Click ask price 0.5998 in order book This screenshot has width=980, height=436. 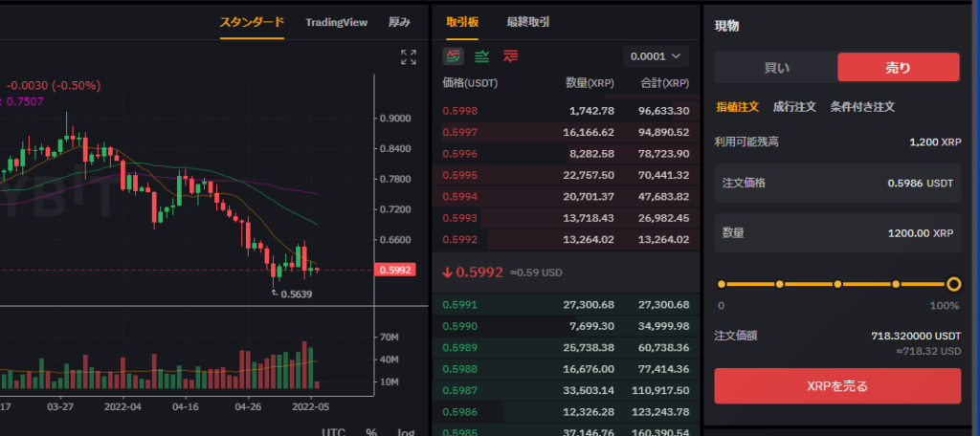460,111
